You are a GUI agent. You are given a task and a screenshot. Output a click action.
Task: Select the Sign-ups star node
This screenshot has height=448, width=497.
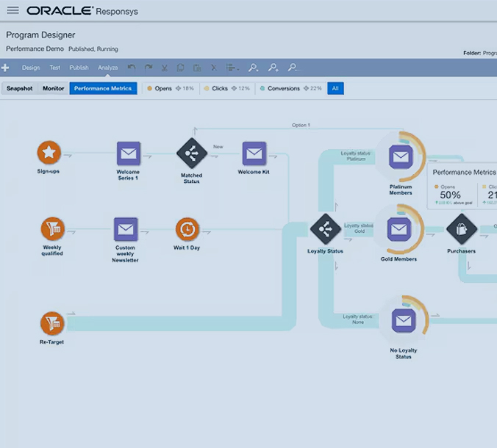coord(49,153)
